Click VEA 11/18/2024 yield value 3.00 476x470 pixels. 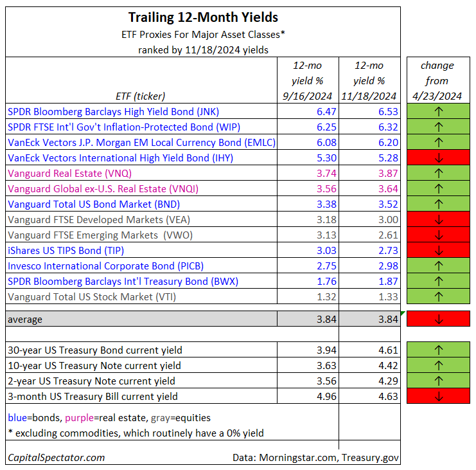pyautogui.click(x=388, y=220)
